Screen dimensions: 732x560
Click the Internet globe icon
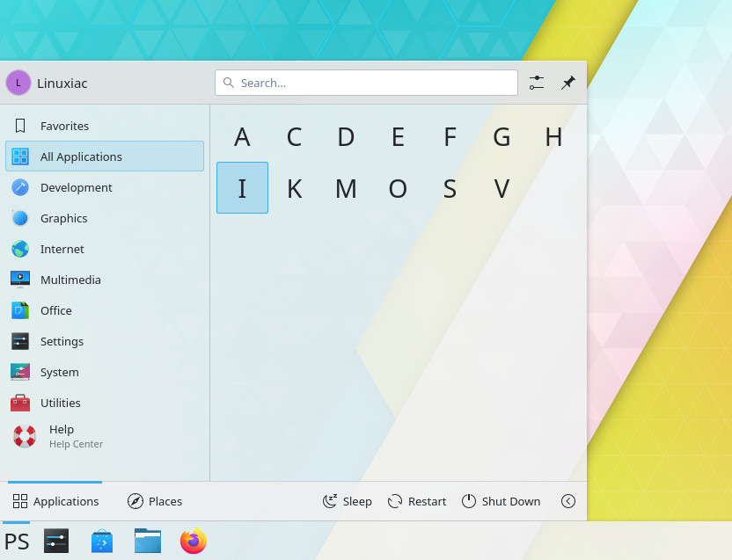(x=20, y=249)
